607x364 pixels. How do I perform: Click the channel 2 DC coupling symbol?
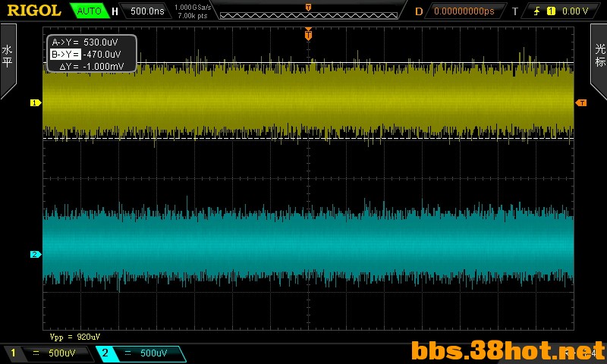(127, 353)
